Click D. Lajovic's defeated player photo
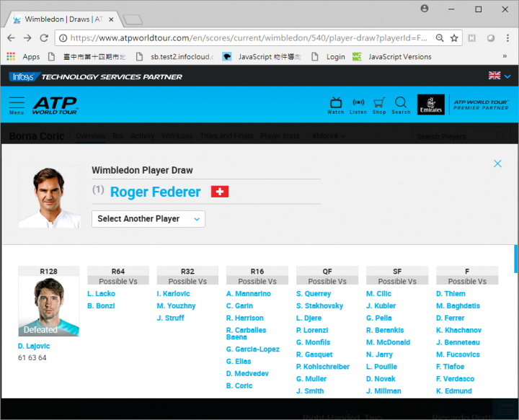This screenshot has width=519, height=420. 49,306
